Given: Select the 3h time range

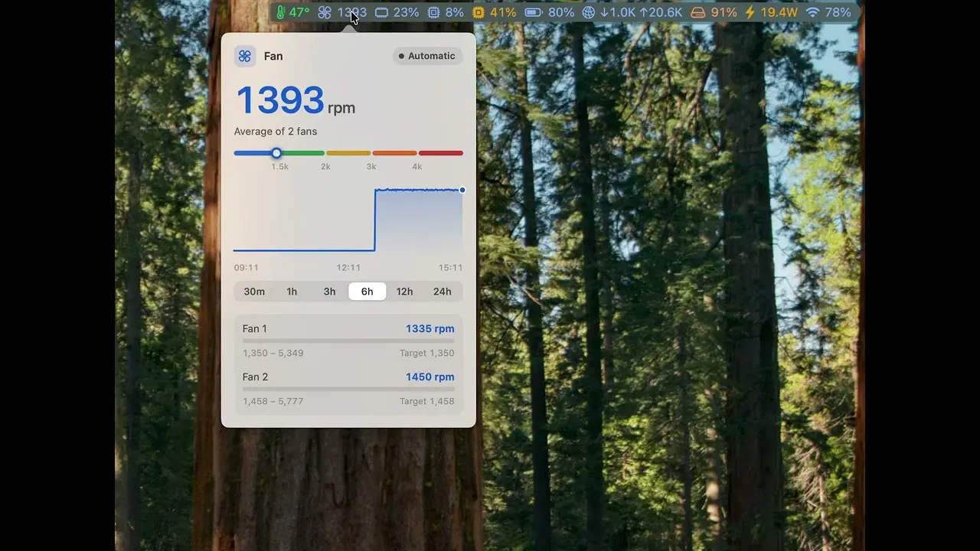Looking at the screenshot, I should click(x=329, y=292).
